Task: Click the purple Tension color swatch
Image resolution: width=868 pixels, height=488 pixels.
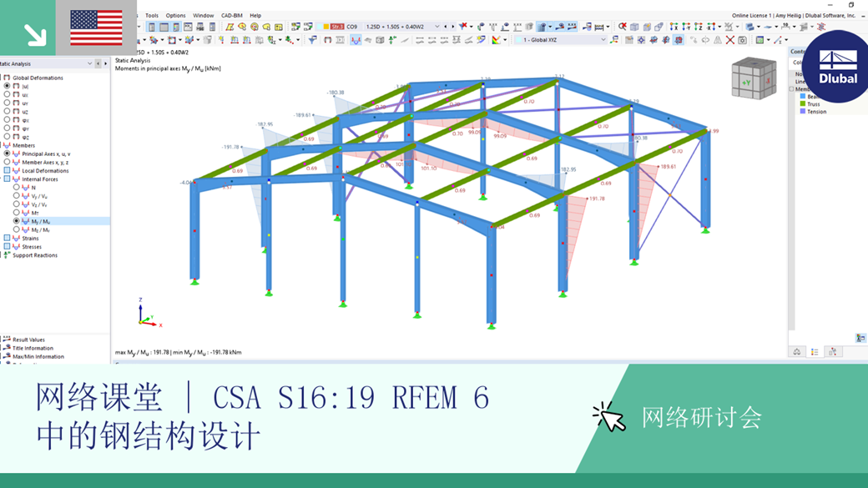Action: click(803, 111)
